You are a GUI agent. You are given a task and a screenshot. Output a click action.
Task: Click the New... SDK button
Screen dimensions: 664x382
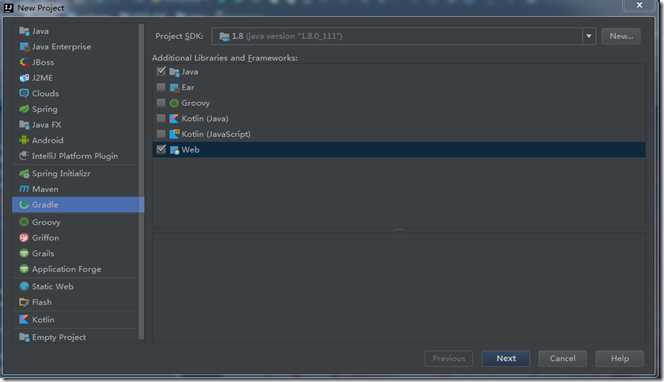621,36
